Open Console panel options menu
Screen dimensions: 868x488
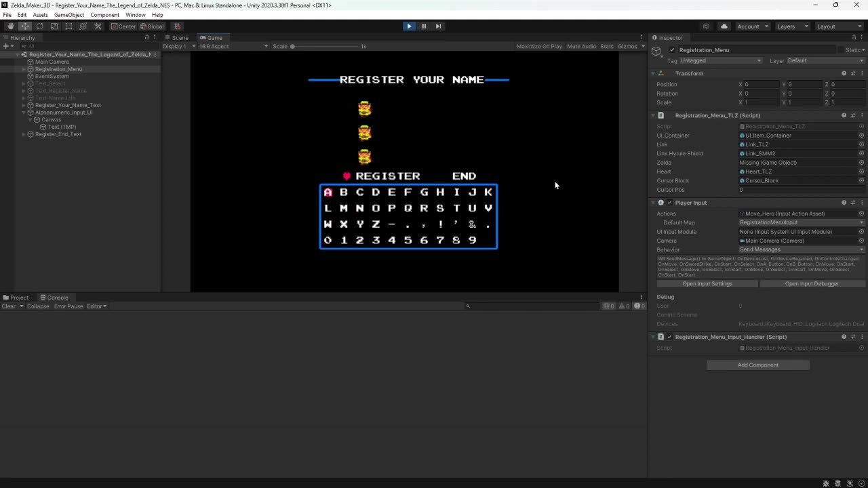pyautogui.click(x=642, y=297)
